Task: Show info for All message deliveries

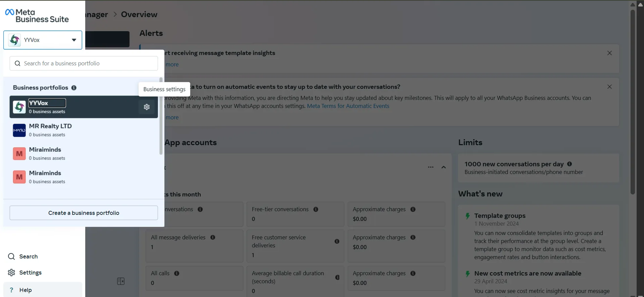Action: pos(213,237)
